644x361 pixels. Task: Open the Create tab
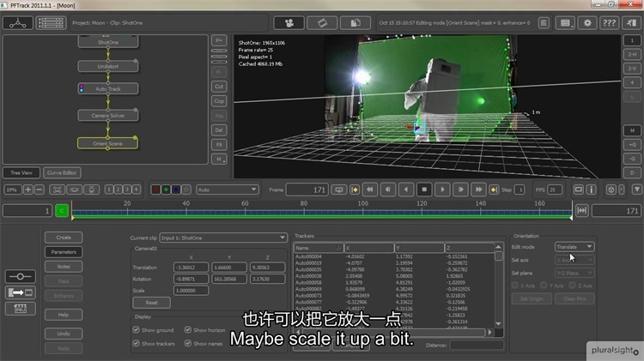coord(64,238)
